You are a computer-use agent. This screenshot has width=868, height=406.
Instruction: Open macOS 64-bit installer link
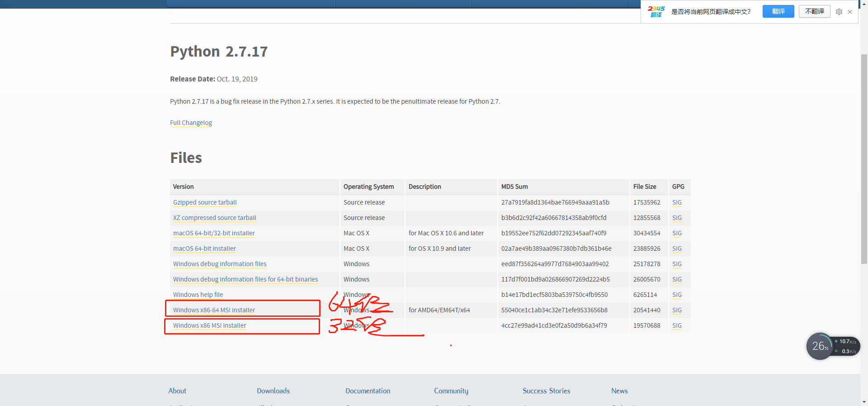coord(204,248)
